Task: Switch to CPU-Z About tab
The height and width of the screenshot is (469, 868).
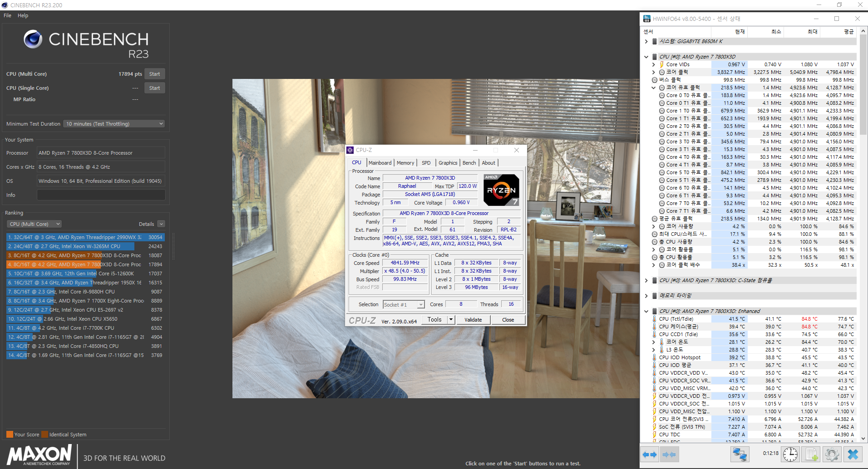Action: click(488, 163)
